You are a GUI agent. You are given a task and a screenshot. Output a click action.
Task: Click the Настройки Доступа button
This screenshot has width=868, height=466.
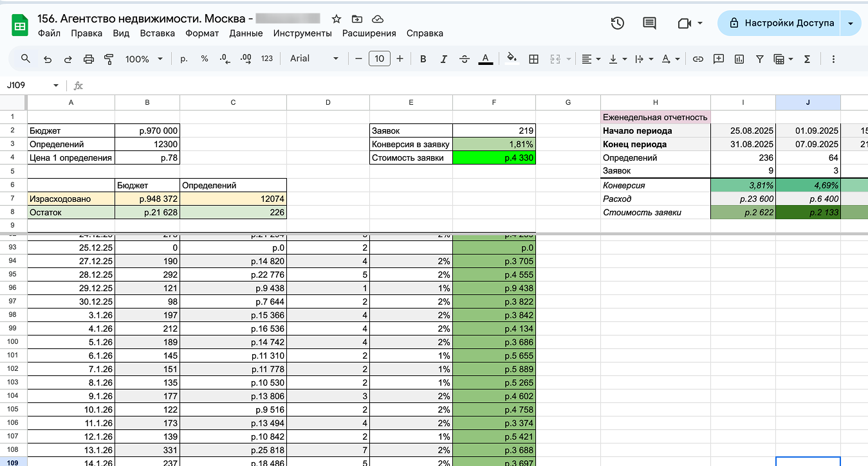(x=781, y=23)
